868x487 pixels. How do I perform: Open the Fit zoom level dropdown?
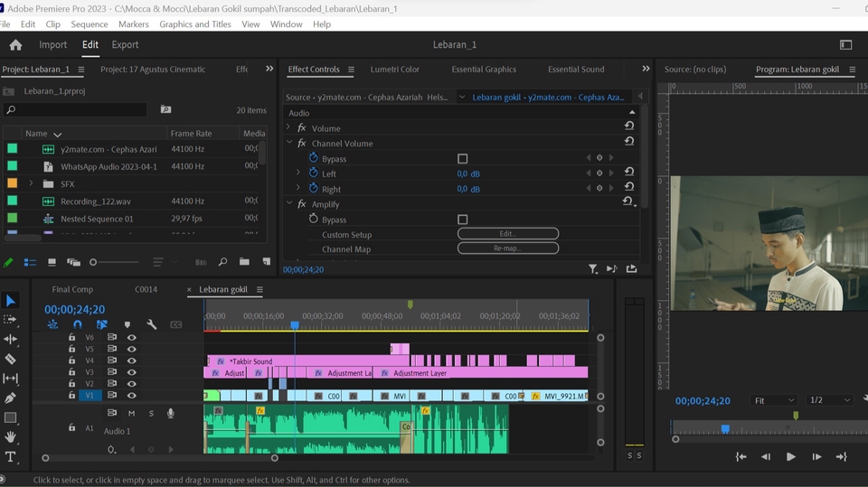click(776, 400)
